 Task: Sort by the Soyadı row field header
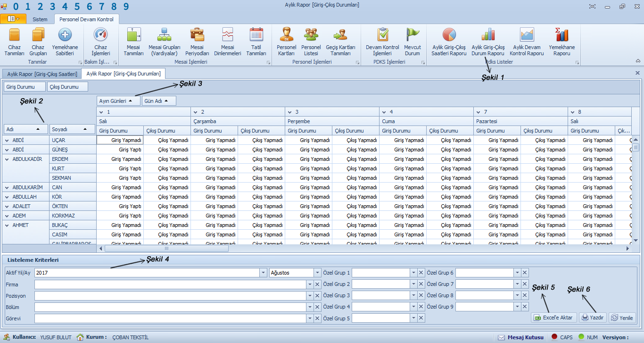click(x=72, y=129)
